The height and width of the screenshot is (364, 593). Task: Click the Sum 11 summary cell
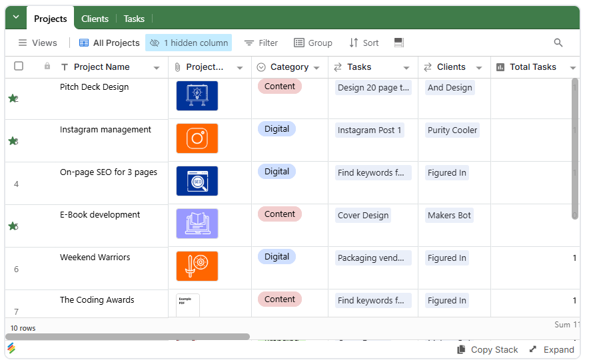coord(566,324)
